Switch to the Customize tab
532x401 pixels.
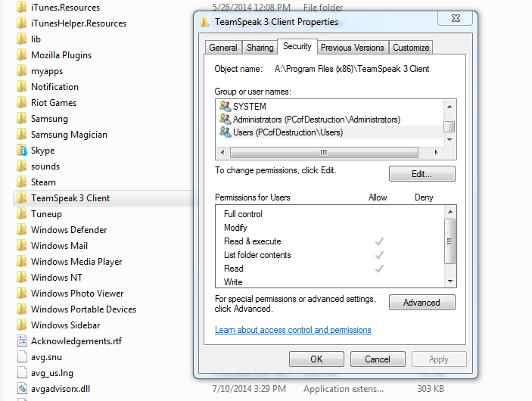(x=411, y=48)
